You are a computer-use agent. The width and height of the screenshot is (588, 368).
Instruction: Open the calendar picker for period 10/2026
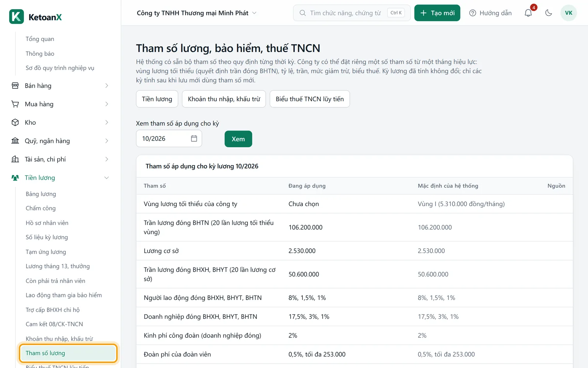[194, 138]
